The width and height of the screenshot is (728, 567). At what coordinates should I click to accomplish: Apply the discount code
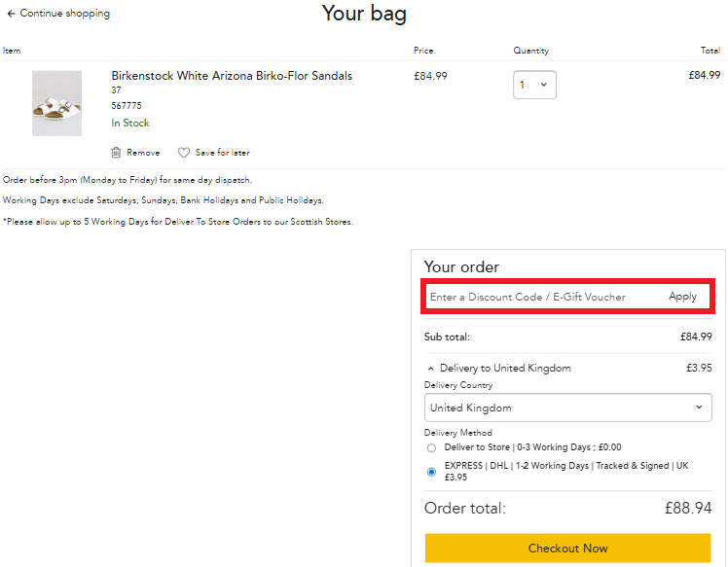(682, 296)
